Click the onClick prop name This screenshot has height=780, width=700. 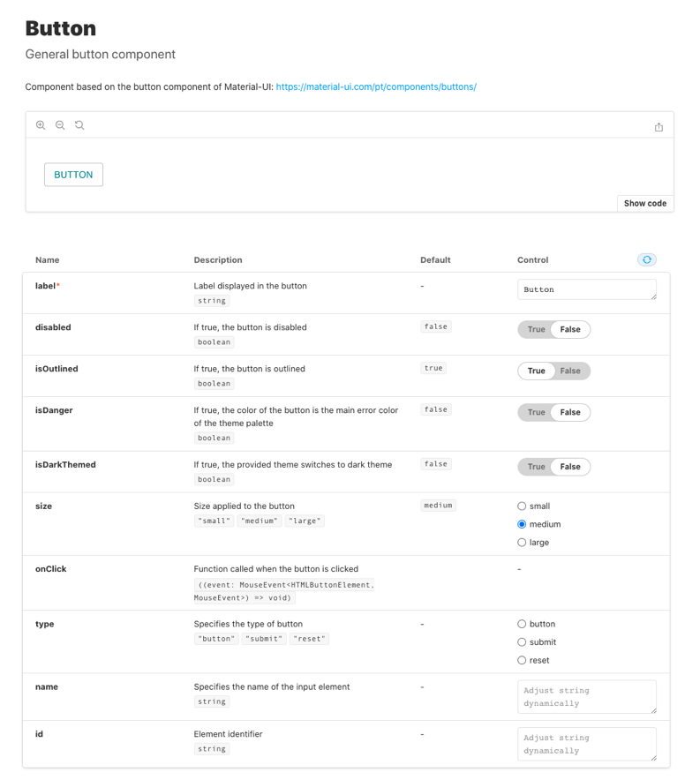(x=50, y=568)
